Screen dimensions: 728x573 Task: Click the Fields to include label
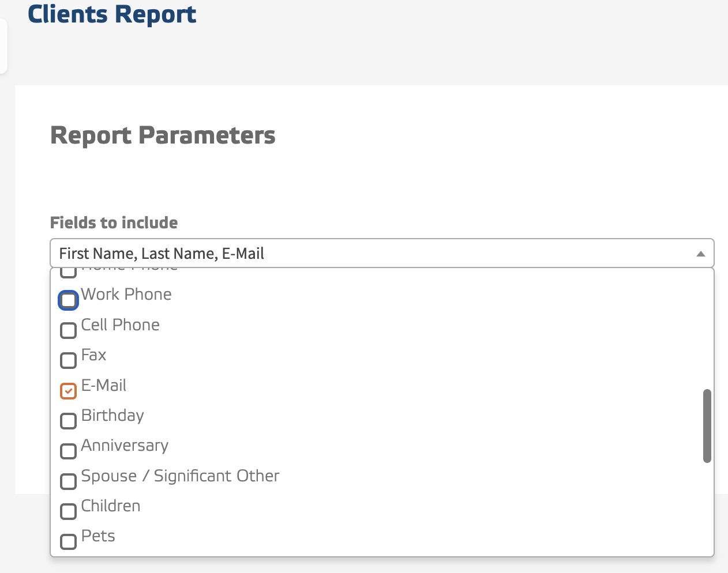[114, 223]
